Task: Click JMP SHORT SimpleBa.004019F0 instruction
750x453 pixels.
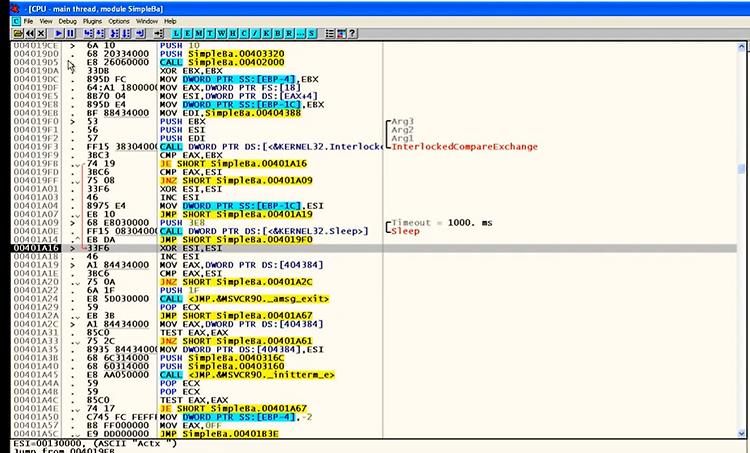Action: pos(236,240)
